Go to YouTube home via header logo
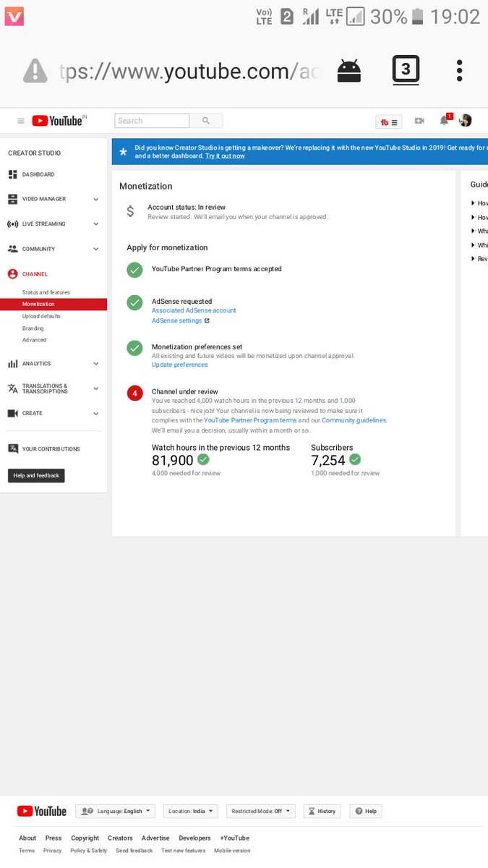Screen dimensions: 488x868 59,121
